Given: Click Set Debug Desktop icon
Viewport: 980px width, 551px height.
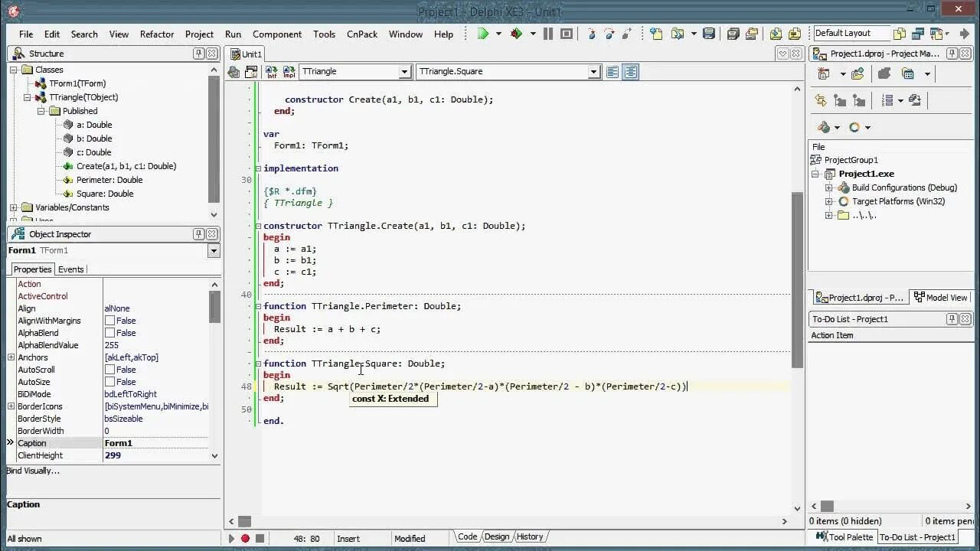Looking at the screenshot, I should pyautogui.click(x=919, y=34).
